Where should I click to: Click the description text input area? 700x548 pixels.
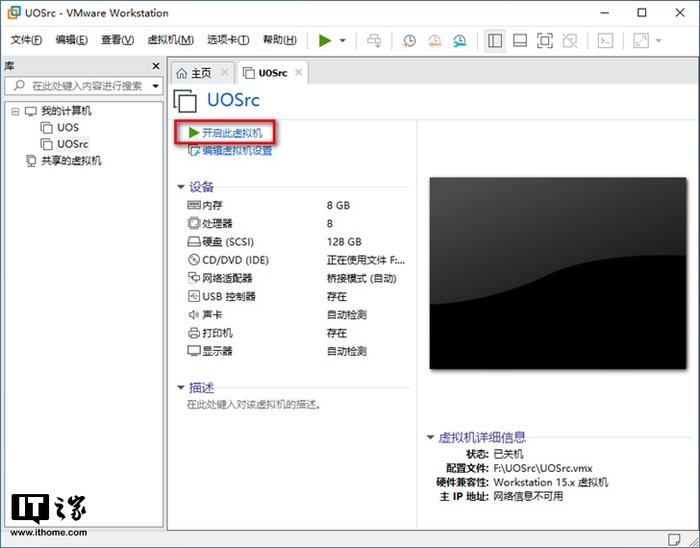254,405
